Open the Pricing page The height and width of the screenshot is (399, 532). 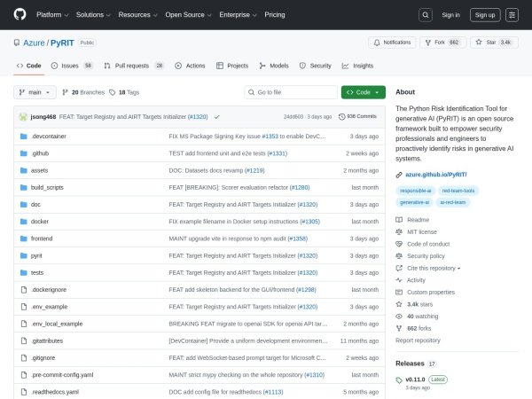[275, 15]
